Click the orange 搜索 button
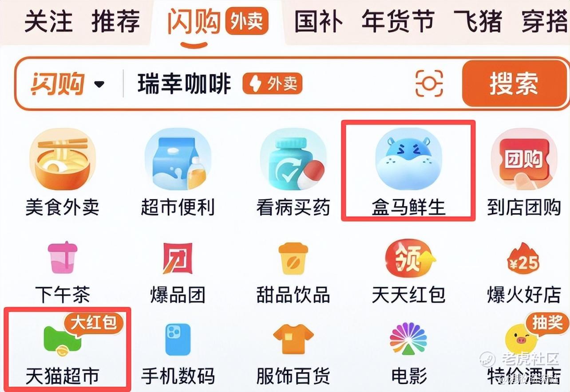 tap(514, 83)
